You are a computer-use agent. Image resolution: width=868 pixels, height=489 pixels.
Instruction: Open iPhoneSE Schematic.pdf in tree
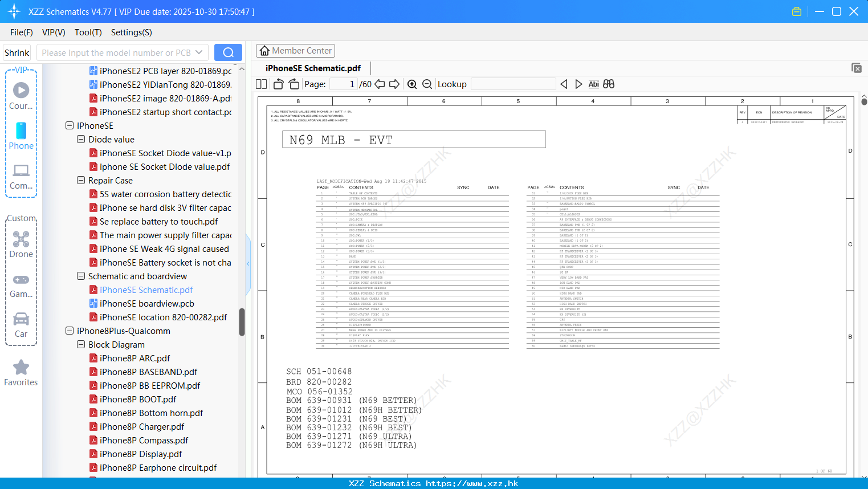coord(146,290)
